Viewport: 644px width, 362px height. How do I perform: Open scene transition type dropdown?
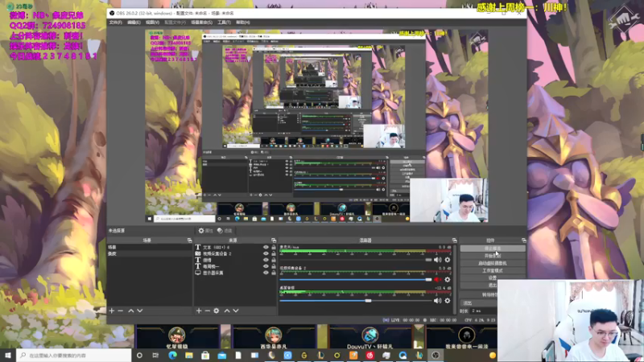tap(479, 303)
